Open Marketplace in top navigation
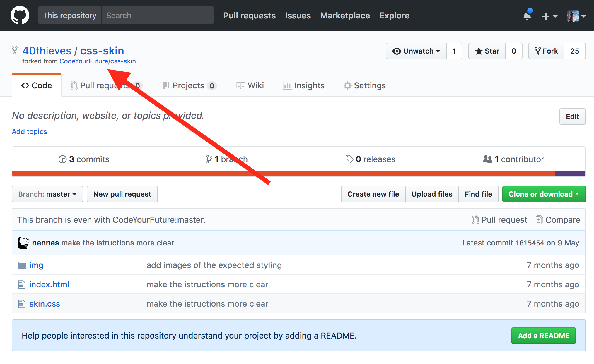Screen dimensions: 594x364 (x=345, y=16)
